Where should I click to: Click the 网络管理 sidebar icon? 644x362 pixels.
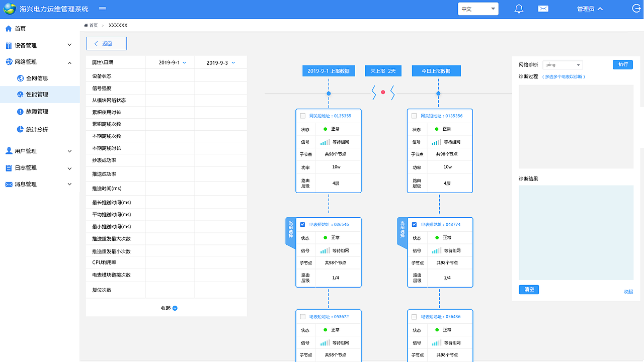(9, 62)
